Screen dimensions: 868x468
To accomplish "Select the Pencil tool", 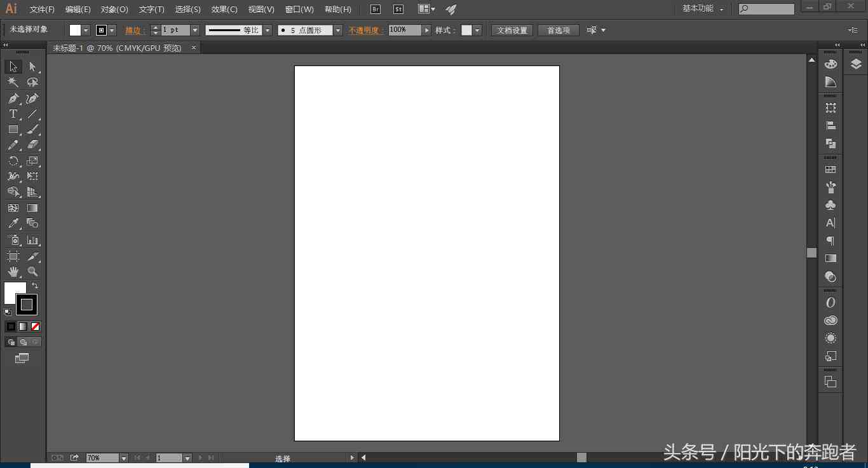I will tap(13, 145).
